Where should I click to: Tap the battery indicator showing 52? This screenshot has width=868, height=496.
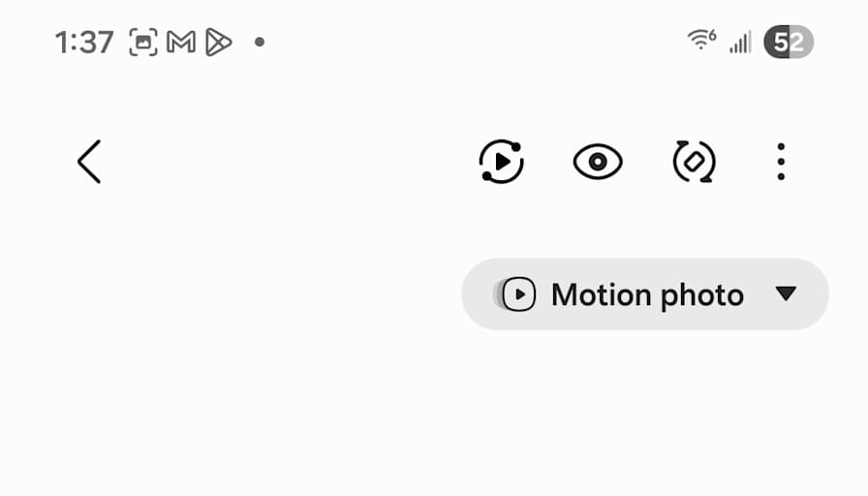coord(789,42)
